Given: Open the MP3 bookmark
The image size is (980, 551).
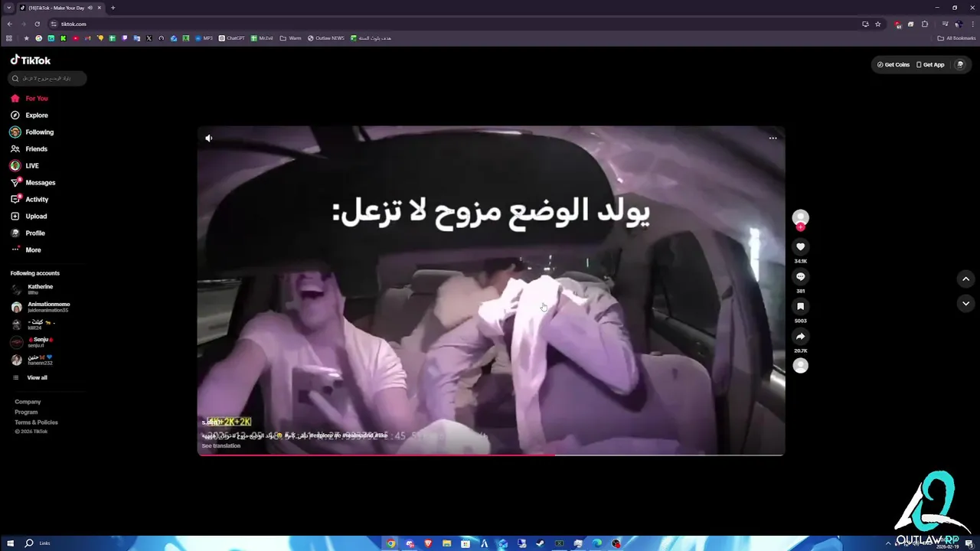Looking at the screenshot, I should [x=204, y=38].
